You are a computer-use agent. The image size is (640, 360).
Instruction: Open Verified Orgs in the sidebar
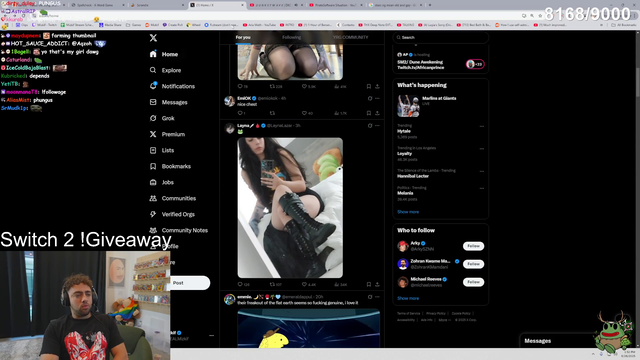pos(172,214)
